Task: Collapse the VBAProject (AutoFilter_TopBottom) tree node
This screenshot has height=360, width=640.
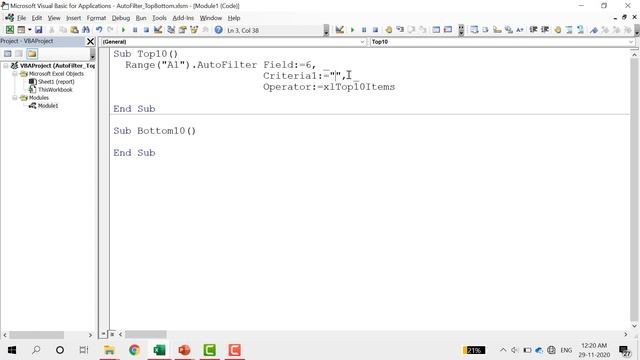Action: tap(6, 65)
